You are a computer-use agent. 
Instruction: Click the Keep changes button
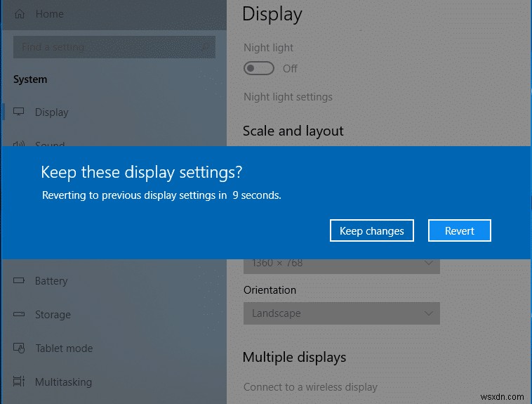pos(371,230)
